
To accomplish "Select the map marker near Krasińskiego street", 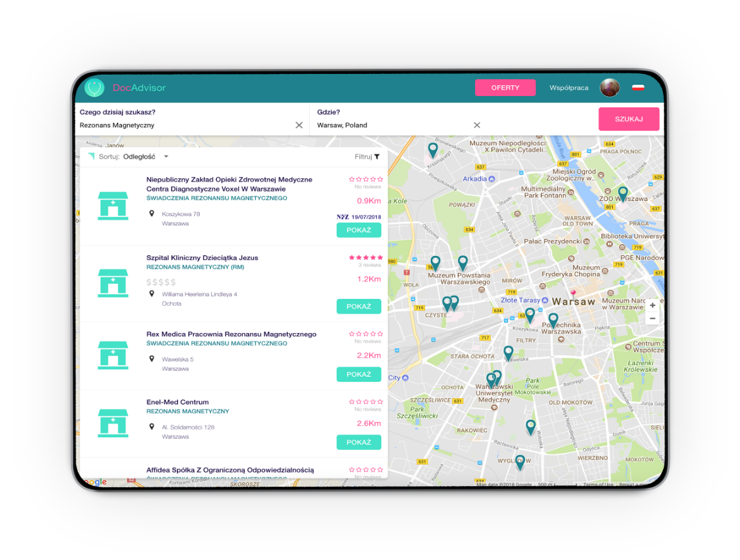I will tap(432, 150).
